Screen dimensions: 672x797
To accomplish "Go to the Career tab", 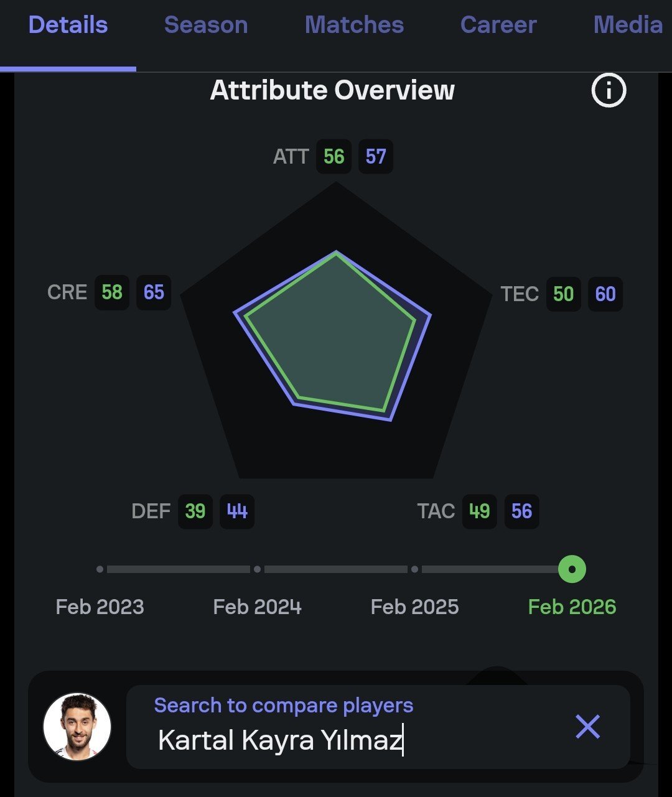I will [x=498, y=26].
